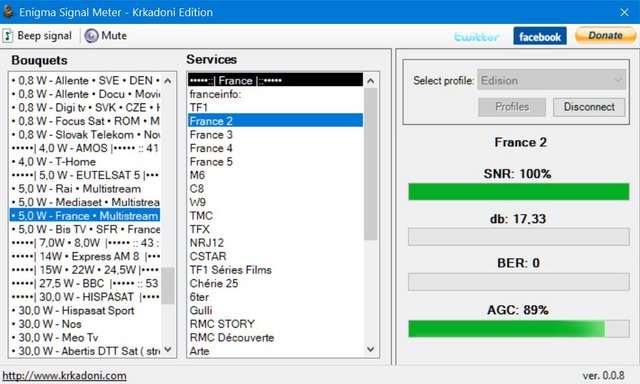Select the NRJ12 service

tap(276, 242)
